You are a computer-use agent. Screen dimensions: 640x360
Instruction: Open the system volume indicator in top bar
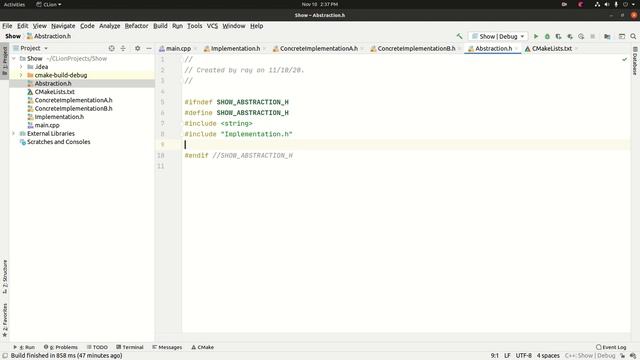[x=607, y=4]
